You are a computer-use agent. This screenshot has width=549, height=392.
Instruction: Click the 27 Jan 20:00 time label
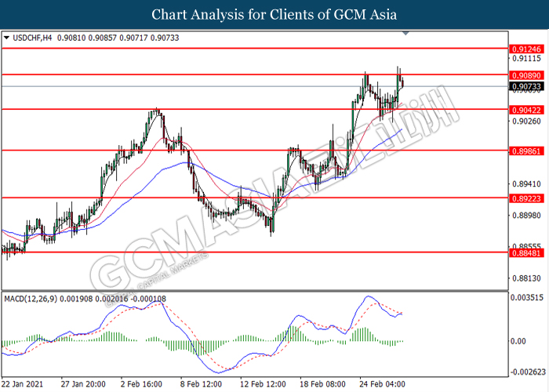pos(83,384)
